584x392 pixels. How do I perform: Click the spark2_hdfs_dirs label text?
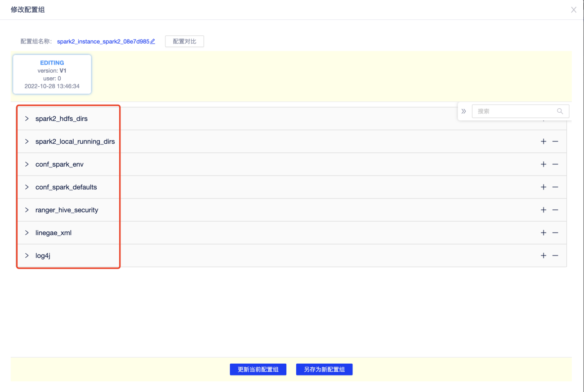[62, 119]
